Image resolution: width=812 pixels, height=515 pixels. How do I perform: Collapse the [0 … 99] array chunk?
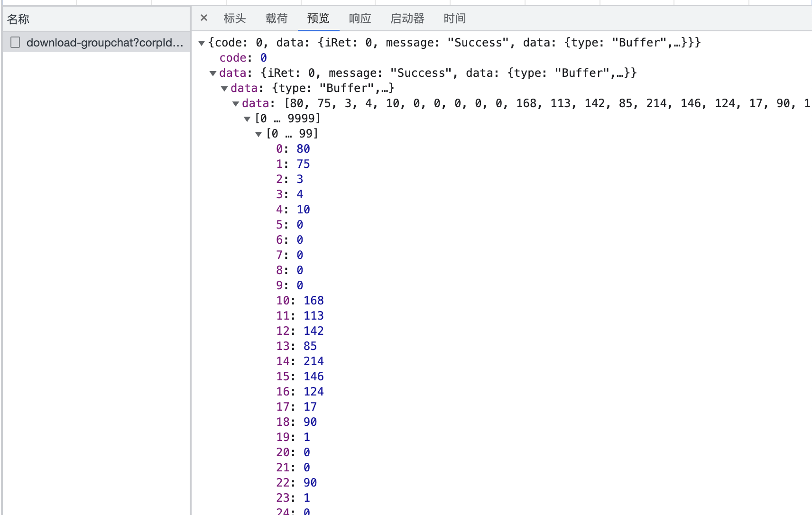click(258, 134)
